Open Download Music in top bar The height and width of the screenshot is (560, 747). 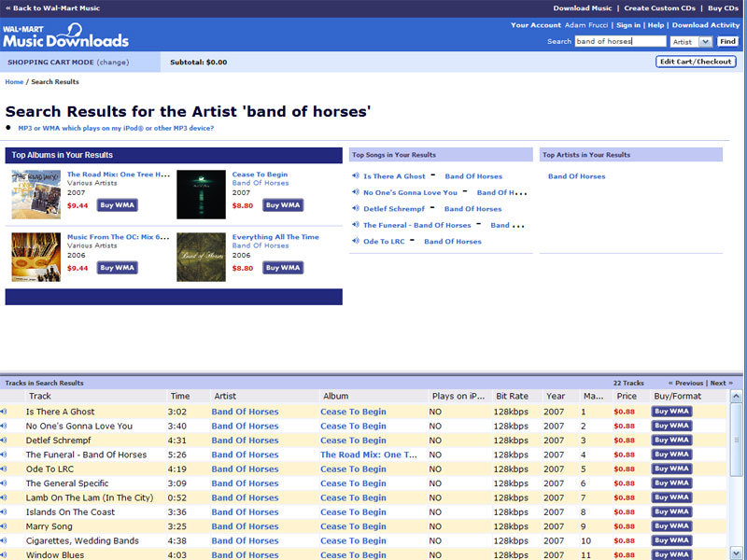[x=582, y=8]
